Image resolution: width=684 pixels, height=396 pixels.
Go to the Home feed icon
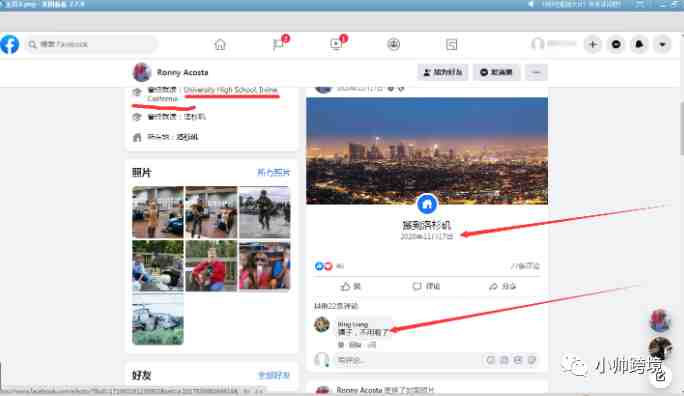(x=220, y=44)
